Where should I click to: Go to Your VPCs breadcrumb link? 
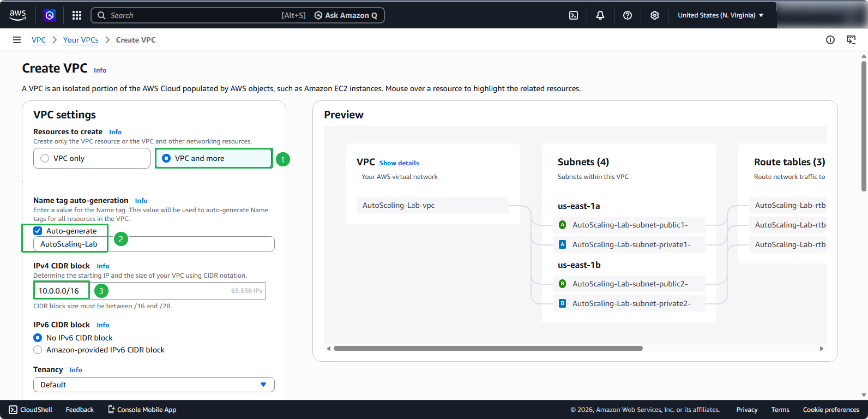[81, 40]
